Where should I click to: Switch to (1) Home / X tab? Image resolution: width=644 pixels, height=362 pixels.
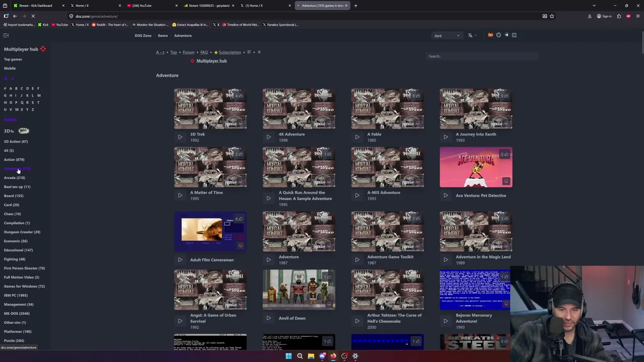tap(265, 6)
